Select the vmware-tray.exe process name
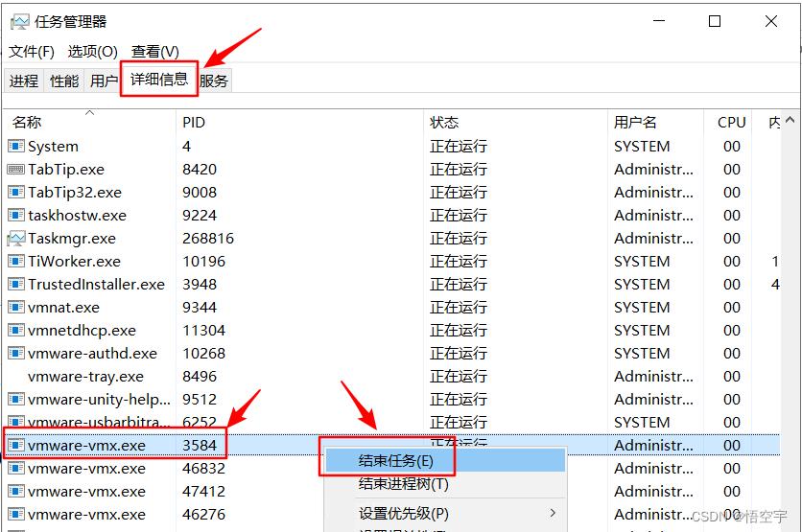Screen dimensions: 802x532 click(86, 376)
